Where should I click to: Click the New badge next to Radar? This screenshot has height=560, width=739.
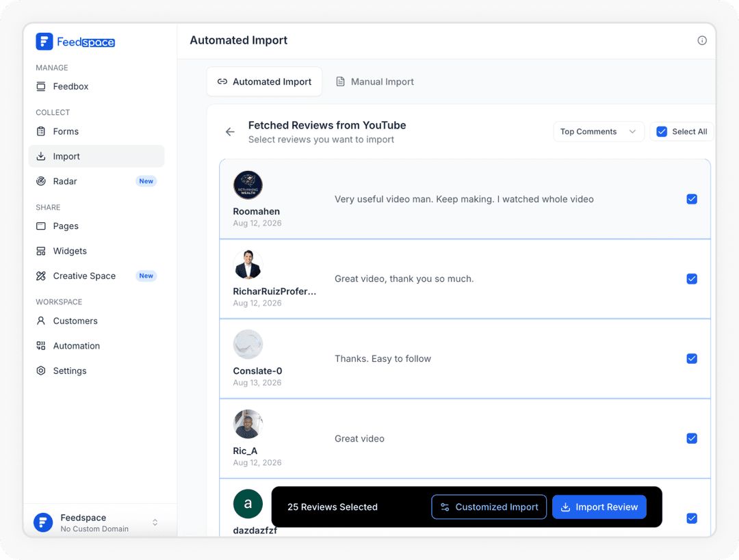(x=146, y=181)
